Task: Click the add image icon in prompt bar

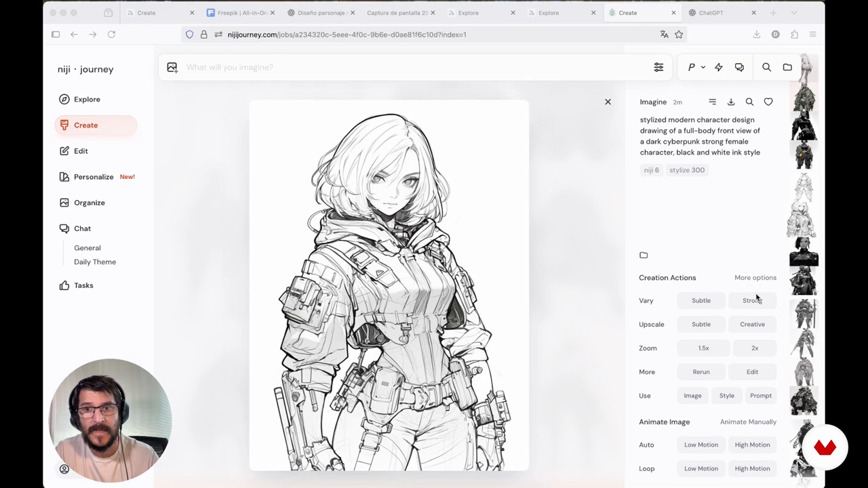Action: tap(172, 67)
